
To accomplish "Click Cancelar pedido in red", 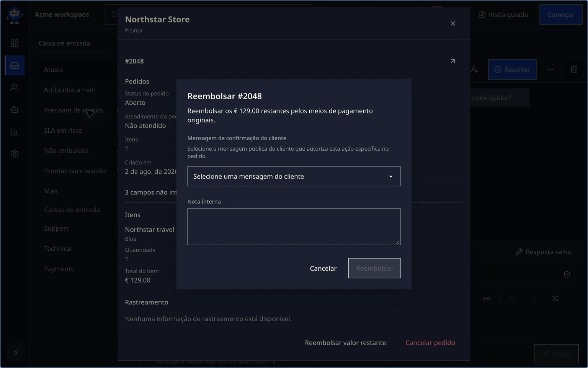I will [430, 343].
